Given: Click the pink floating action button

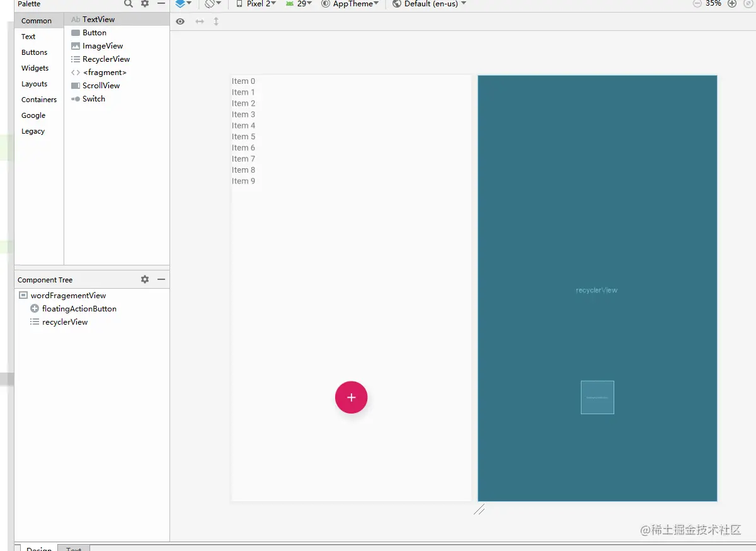Looking at the screenshot, I should [x=351, y=397].
